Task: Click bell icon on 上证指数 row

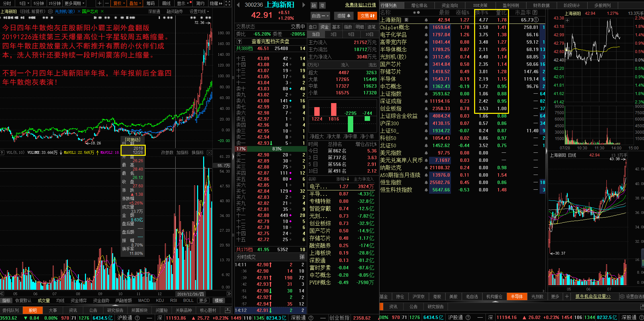Action: pos(426,94)
